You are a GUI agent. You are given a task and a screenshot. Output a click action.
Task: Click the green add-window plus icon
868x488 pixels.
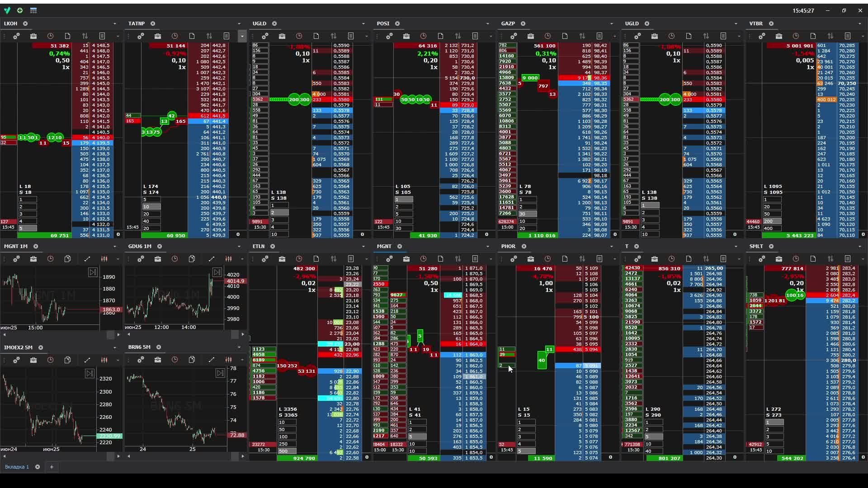(20, 10)
